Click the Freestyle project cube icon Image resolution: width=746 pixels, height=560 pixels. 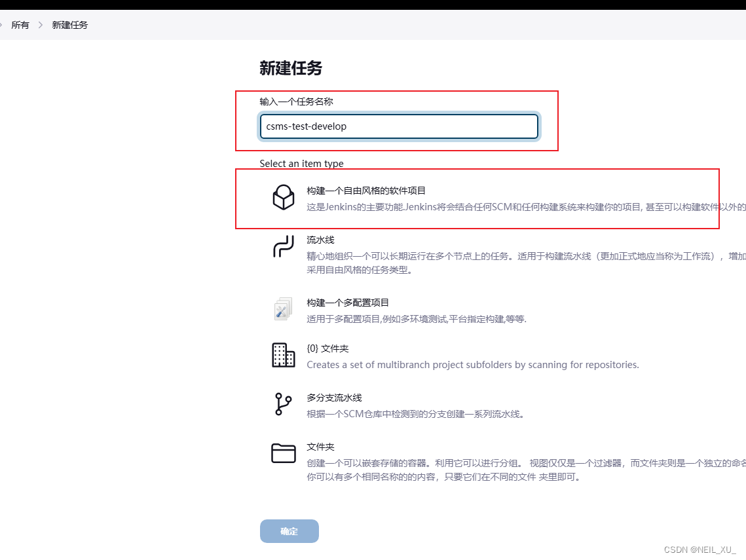[283, 197]
